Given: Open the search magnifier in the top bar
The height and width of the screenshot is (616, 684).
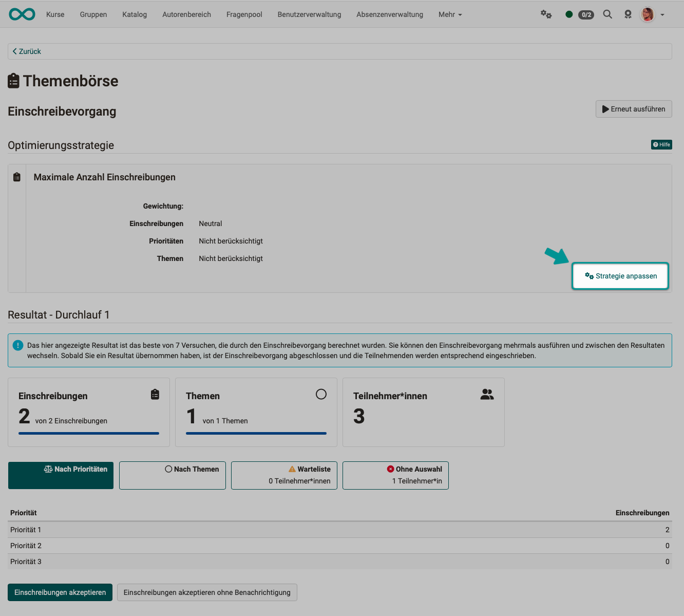Looking at the screenshot, I should coord(607,14).
